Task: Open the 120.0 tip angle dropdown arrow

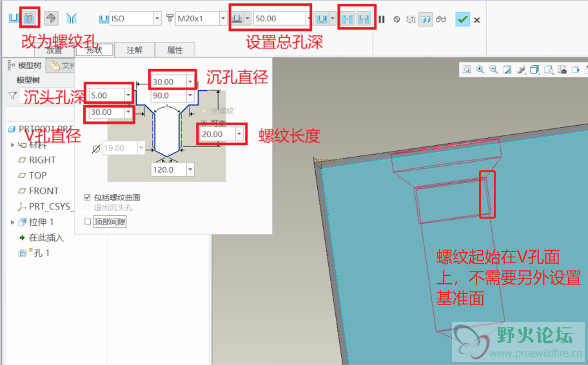Action: (190, 170)
